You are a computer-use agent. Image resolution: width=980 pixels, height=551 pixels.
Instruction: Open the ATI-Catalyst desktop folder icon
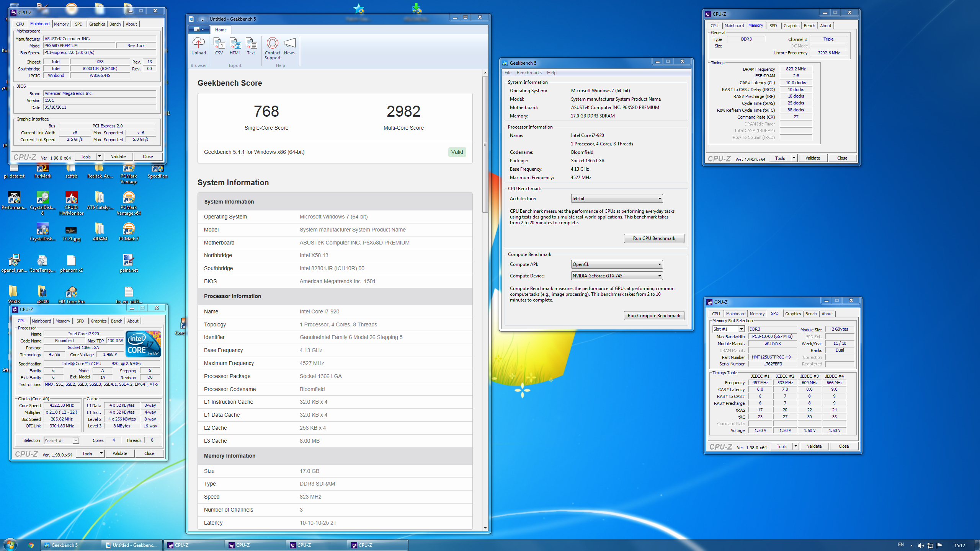(x=100, y=201)
